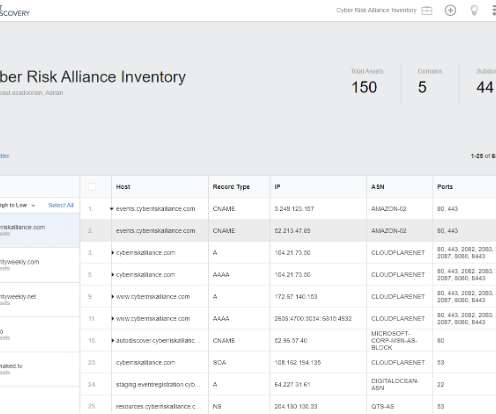Click the resources.cyberriskalliance host row
The height and width of the screenshot is (414, 496).
[158, 407]
